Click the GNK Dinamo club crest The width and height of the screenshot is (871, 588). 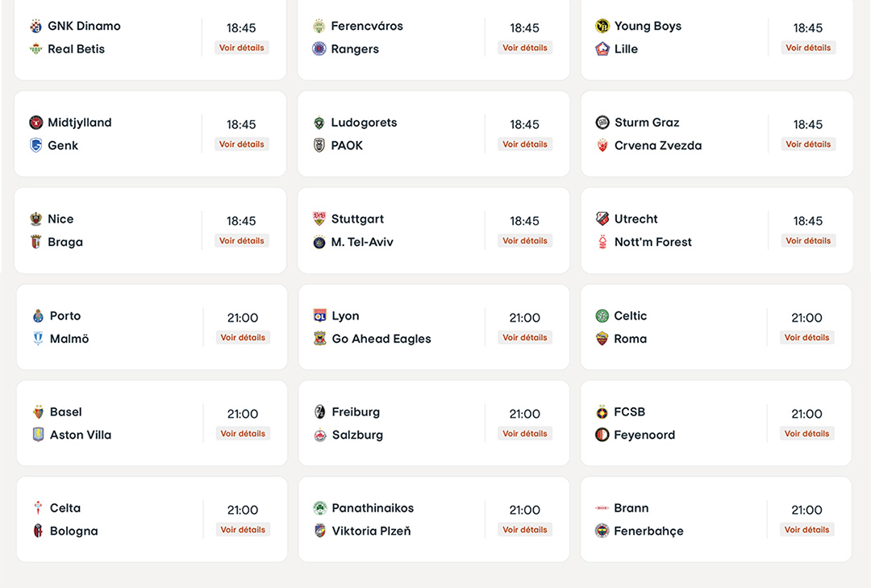pos(35,26)
